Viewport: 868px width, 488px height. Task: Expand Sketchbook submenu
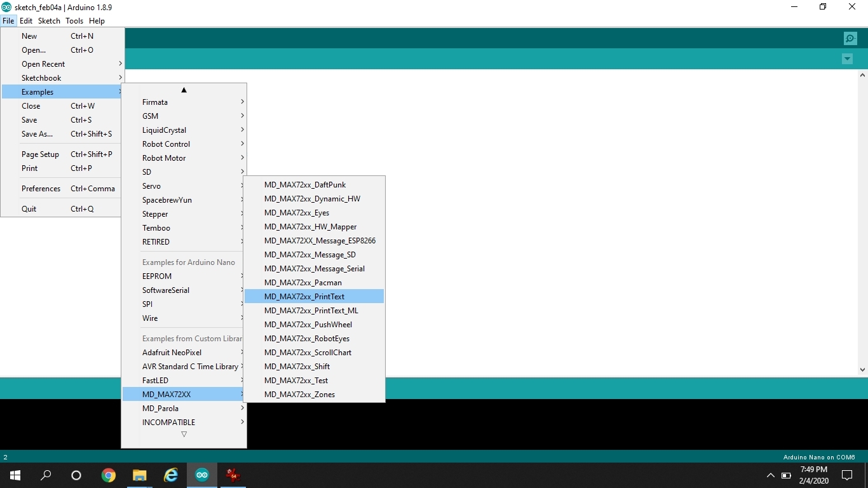62,78
